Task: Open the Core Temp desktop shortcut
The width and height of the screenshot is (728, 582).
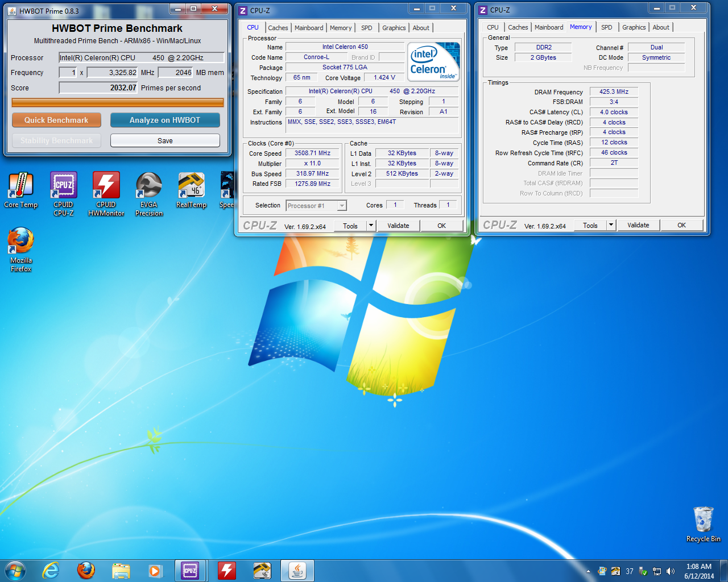Action: [x=21, y=190]
